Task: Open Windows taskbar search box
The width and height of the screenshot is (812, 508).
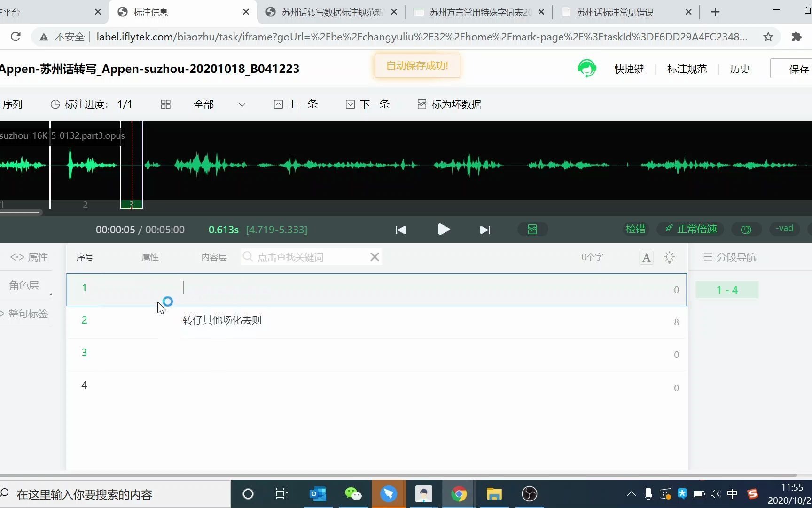Action: [x=115, y=494]
